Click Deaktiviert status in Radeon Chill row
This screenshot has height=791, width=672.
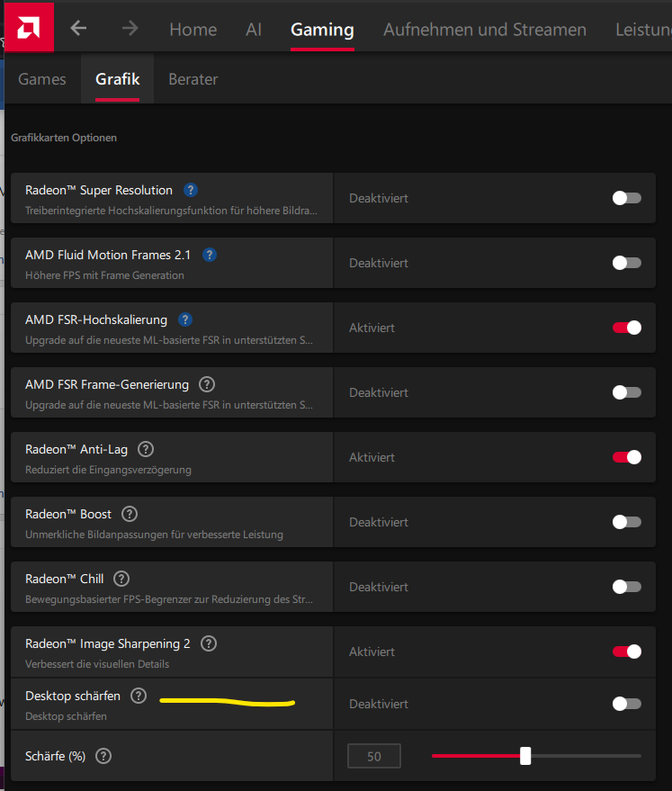pyautogui.click(x=379, y=588)
